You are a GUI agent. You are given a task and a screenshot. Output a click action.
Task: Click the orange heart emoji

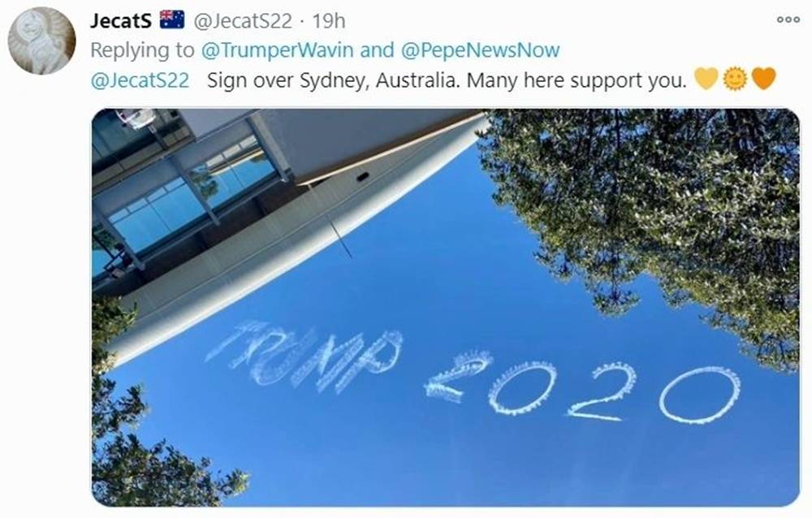(x=763, y=80)
